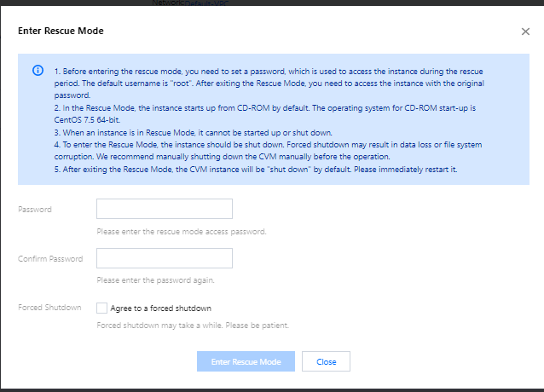
Task: Focus the Confirm Password input field
Action: tap(164, 258)
